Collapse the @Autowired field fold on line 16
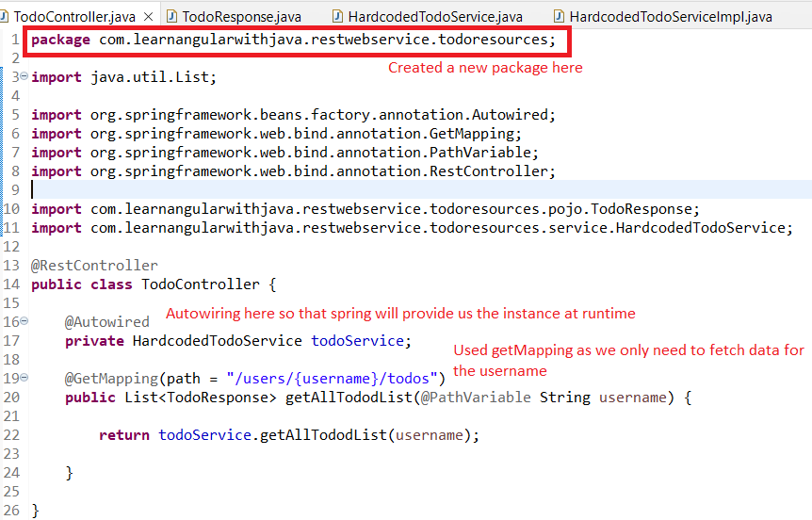Viewport: 812px width, 520px height. coord(24,321)
